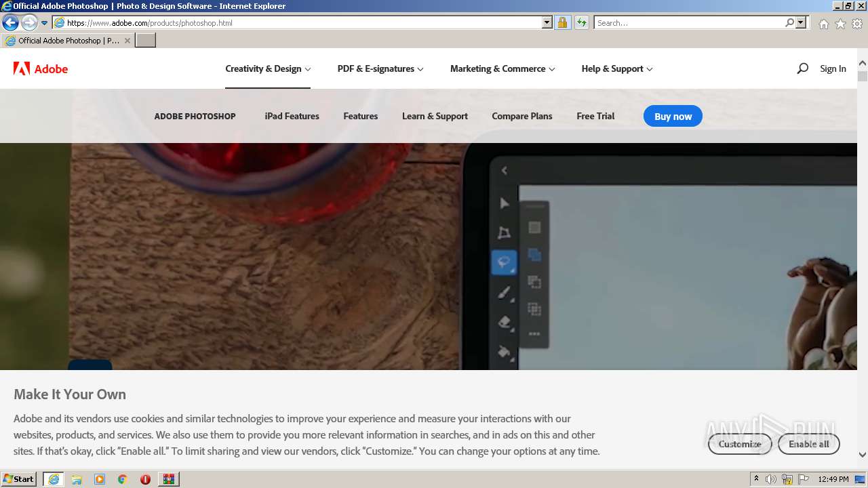Go to iPad Features
Screen dimensions: 868x488
click(292, 116)
